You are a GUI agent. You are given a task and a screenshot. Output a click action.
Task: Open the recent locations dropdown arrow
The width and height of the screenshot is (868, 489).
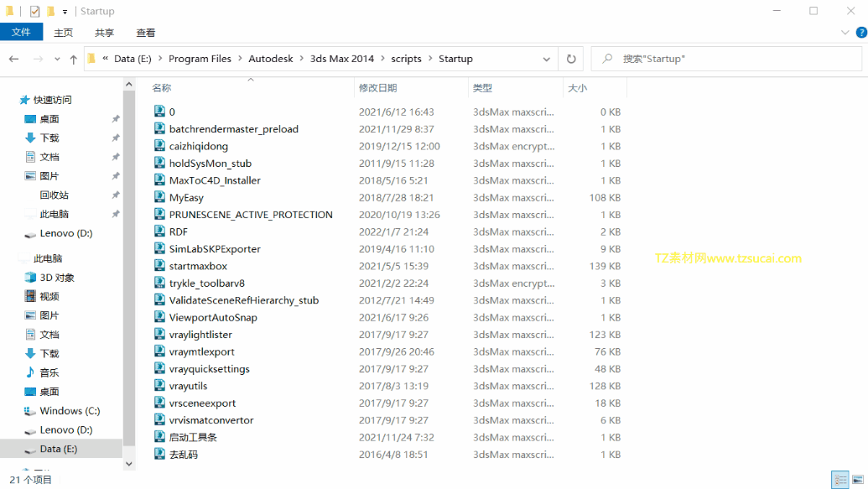click(57, 59)
